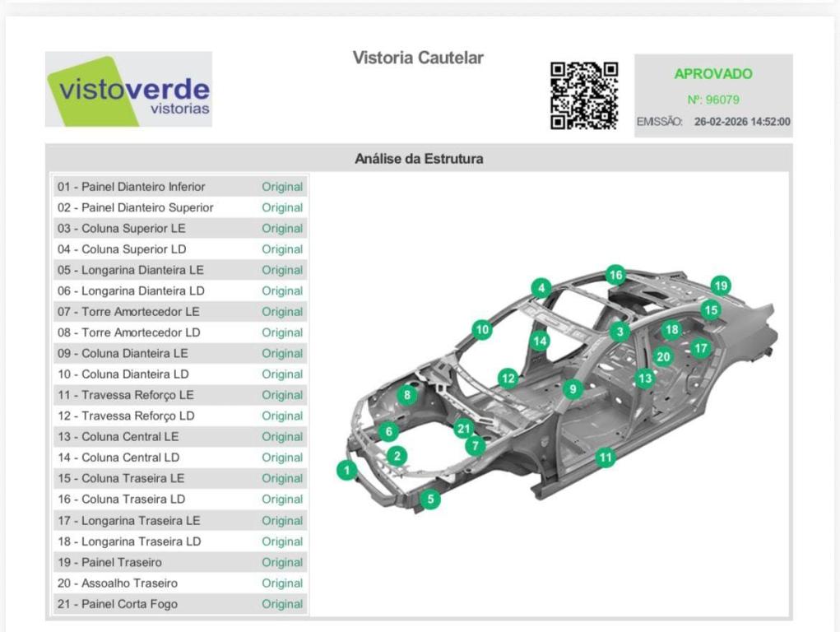Click marker 8 on shock tower
This screenshot has height=632, width=840.
407,395
